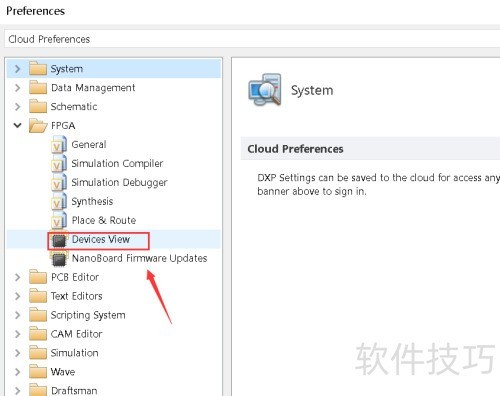Click the Data Management folder icon
Image resolution: width=500 pixels, height=396 pixels.
click(x=38, y=87)
